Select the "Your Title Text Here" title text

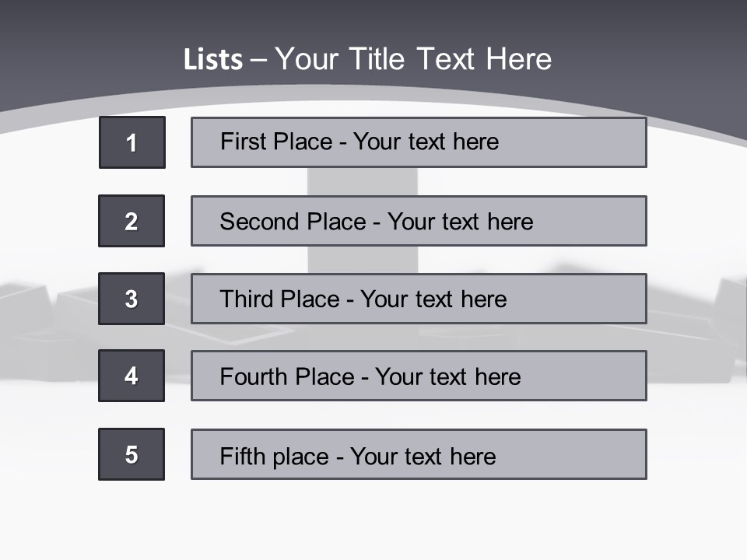pos(413,59)
